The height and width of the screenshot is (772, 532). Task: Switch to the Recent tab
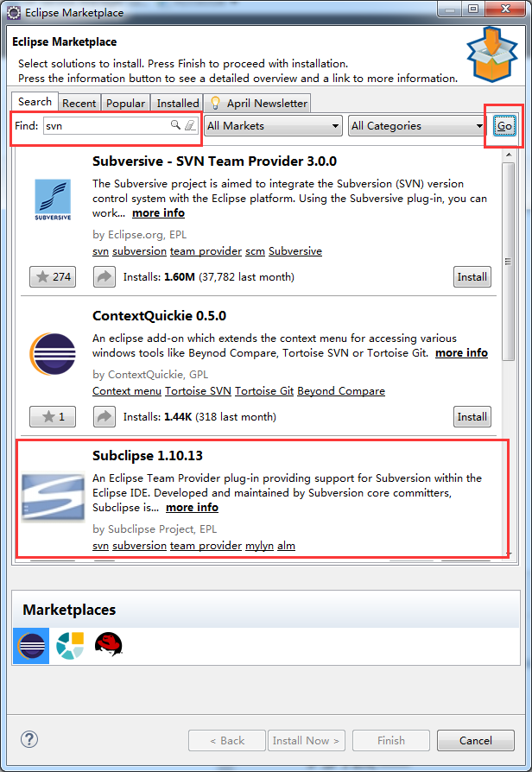79,103
